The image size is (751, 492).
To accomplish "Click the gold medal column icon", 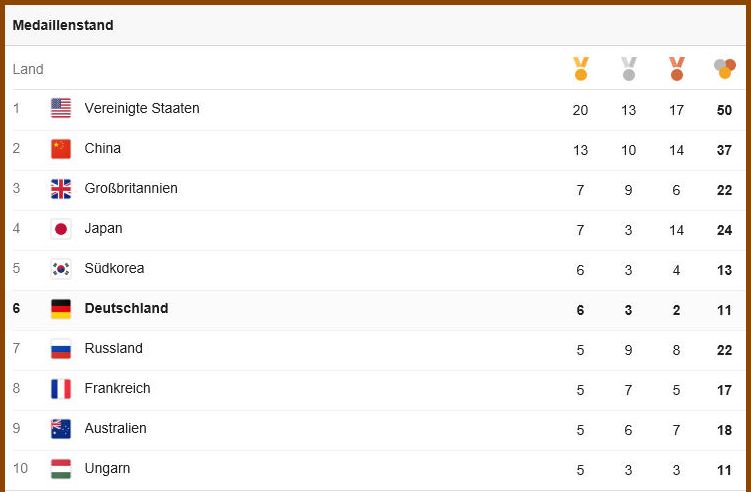I will 580,69.
